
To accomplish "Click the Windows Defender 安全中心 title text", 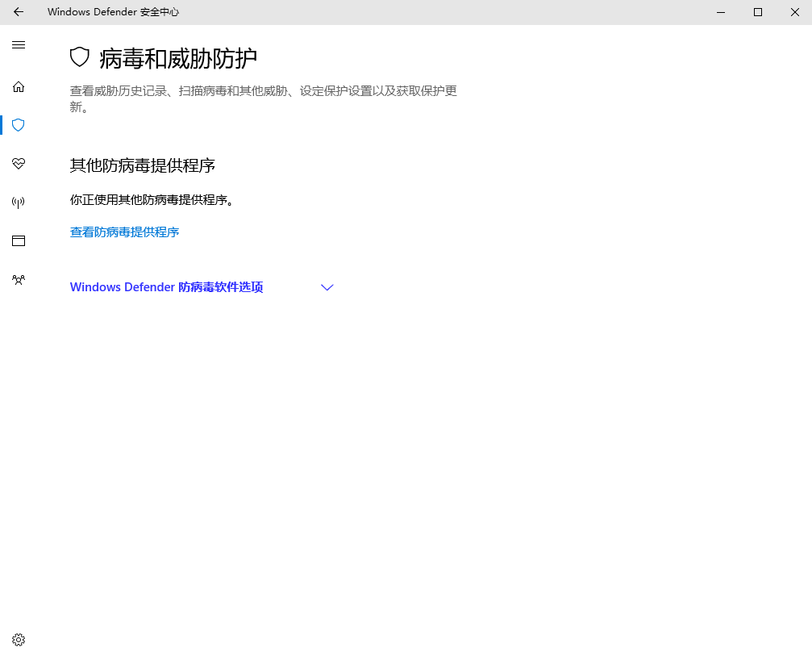I will coord(113,12).
